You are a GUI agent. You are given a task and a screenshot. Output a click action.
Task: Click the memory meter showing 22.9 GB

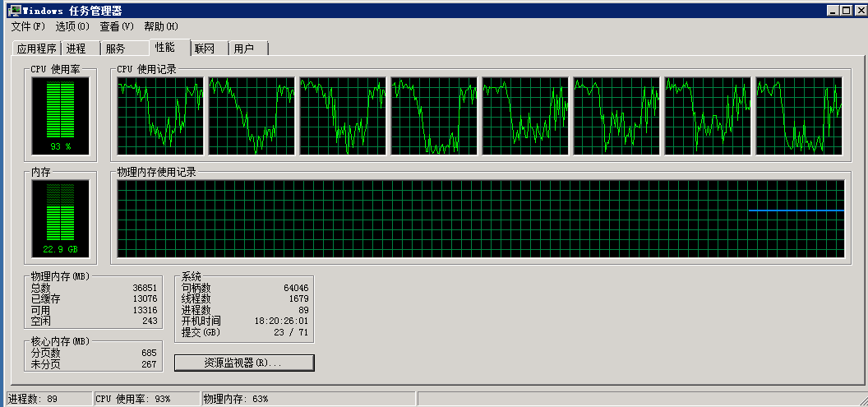(60, 219)
